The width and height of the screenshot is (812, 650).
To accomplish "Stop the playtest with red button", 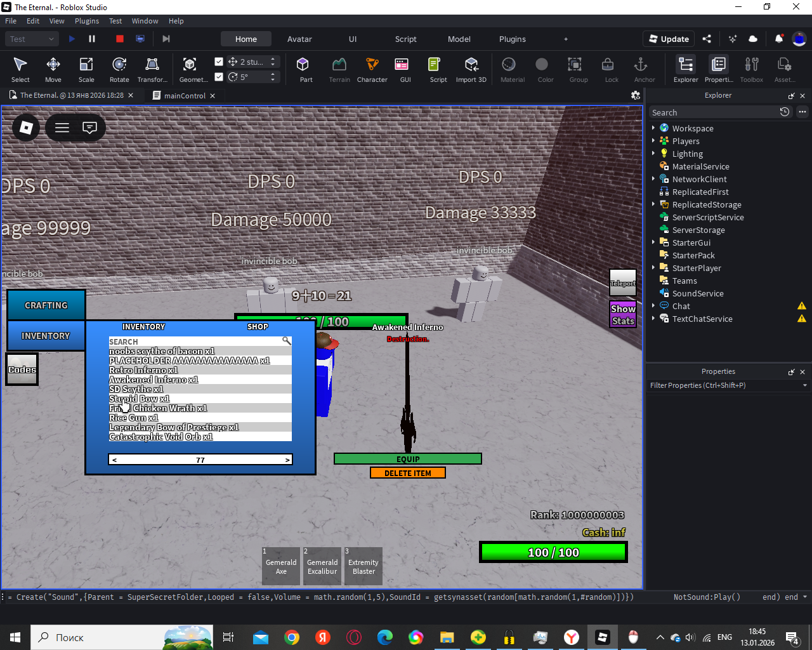I will 120,39.
